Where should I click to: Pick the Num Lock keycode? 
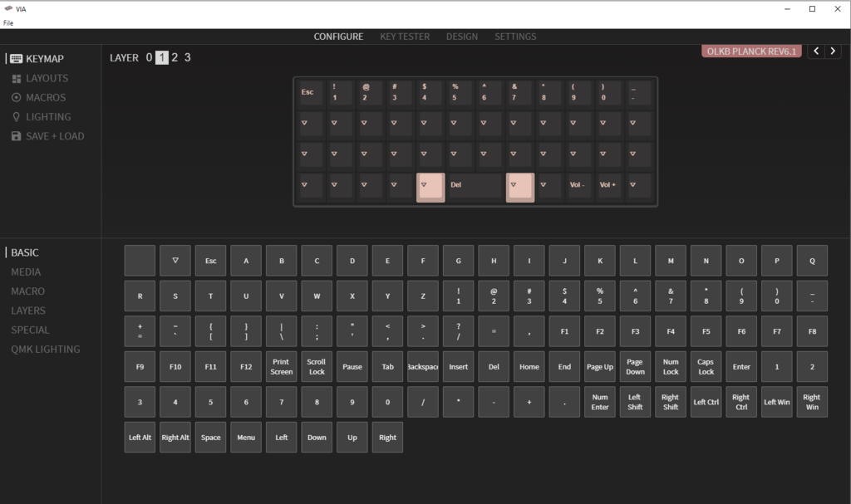tap(671, 367)
